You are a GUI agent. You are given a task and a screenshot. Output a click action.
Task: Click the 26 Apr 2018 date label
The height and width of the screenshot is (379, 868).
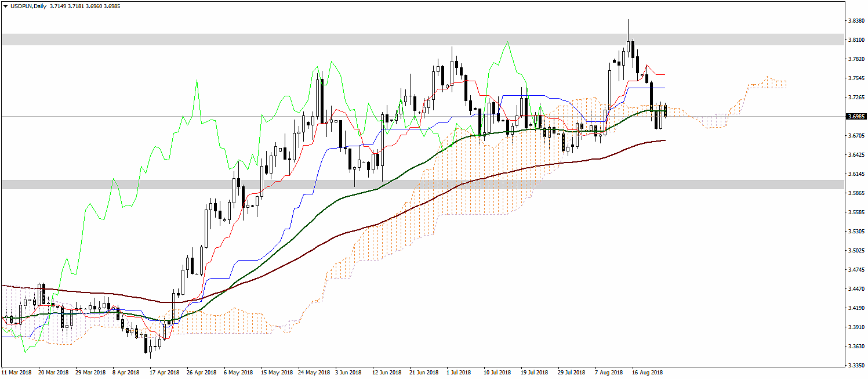point(202,372)
